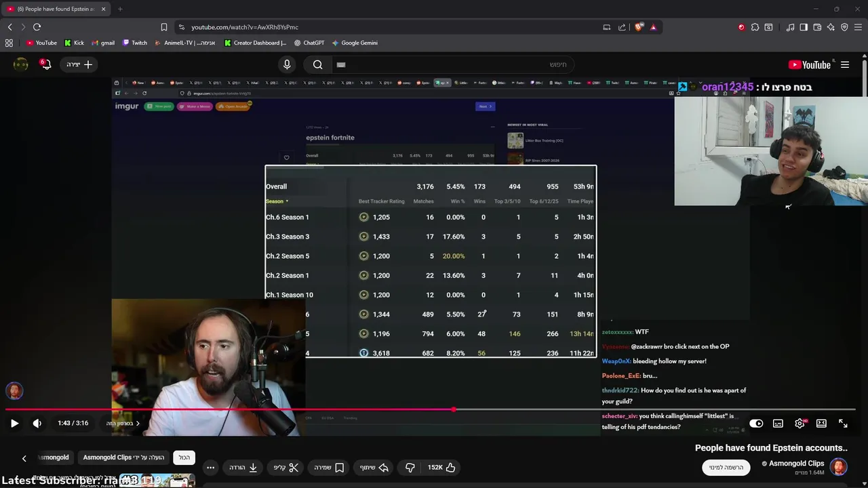Screen dimensions: 868x488
Task: Toggle subtitles closed captions button
Action: 778,423
